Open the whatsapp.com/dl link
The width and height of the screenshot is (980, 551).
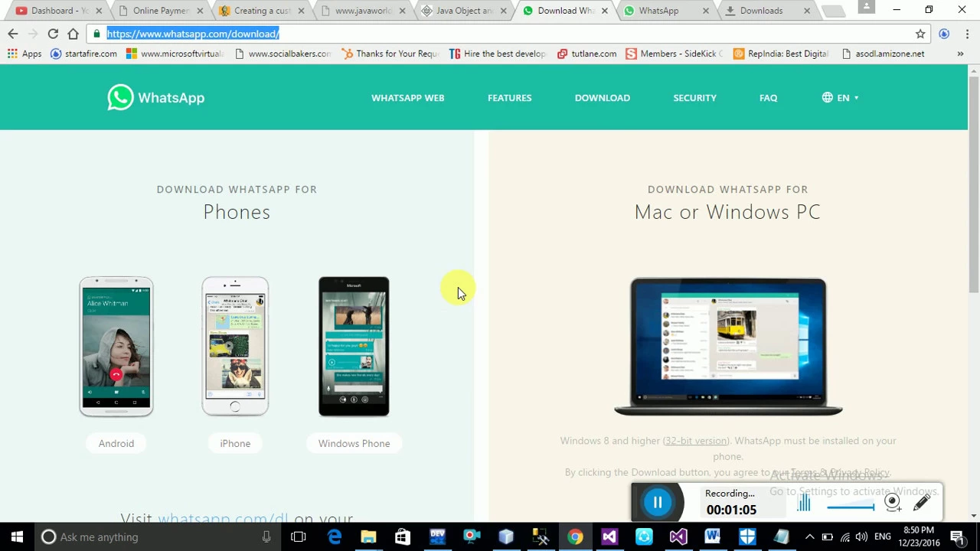pos(223,518)
